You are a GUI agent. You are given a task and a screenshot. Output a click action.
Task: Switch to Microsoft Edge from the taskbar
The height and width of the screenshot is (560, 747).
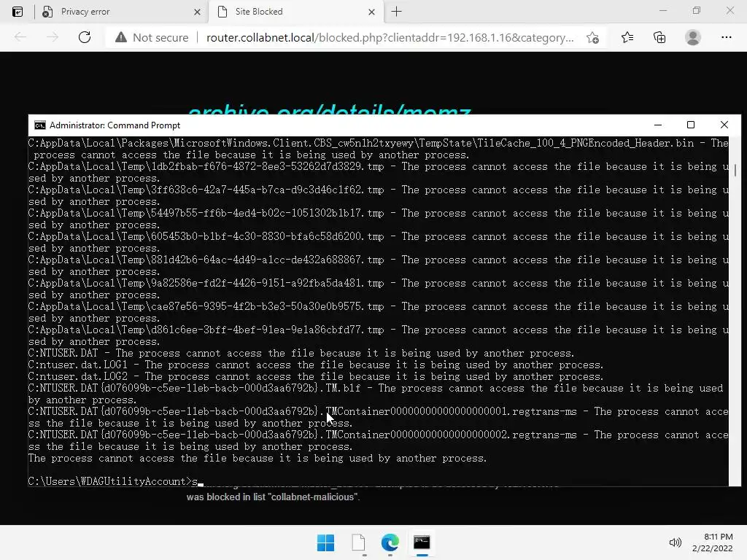click(390, 542)
